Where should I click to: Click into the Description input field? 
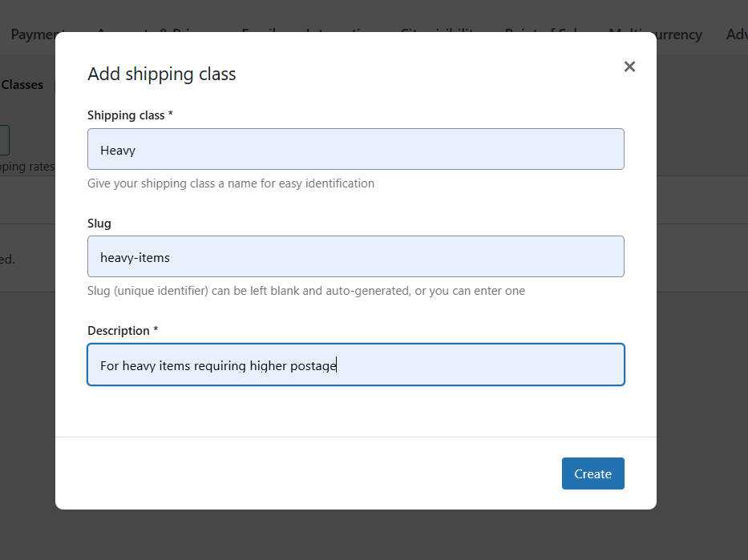click(x=355, y=365)
